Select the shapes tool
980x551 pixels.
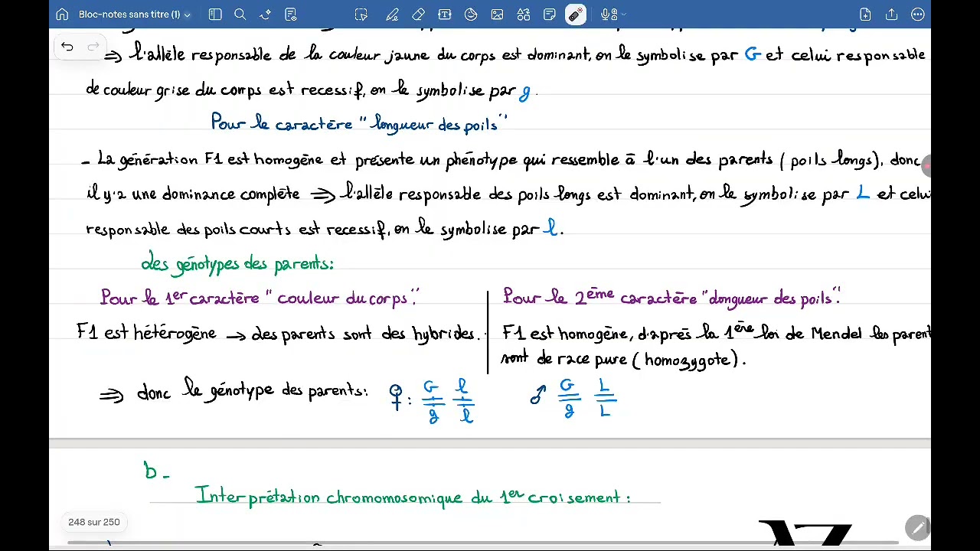pos(471,15)
